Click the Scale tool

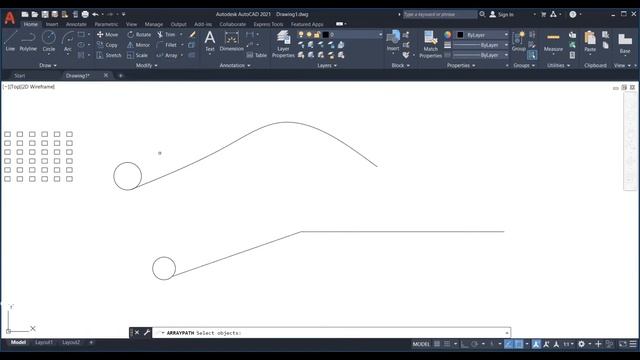[x=138, y=55]
